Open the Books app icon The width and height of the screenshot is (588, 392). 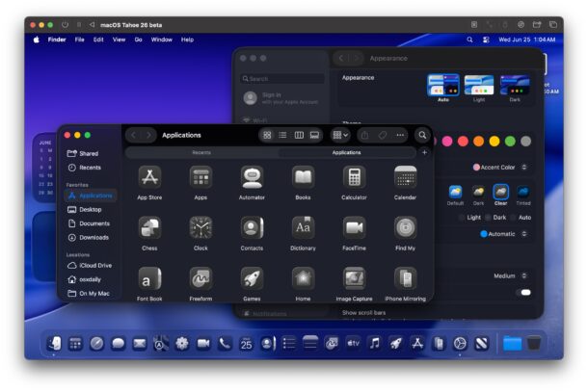click(303, 177)
